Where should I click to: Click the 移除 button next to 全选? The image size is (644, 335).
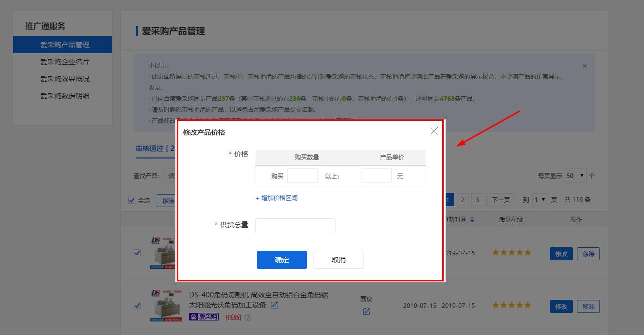(166, 201)
